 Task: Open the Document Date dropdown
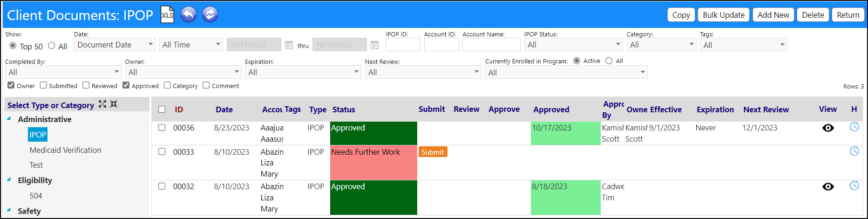coord(115,45)
